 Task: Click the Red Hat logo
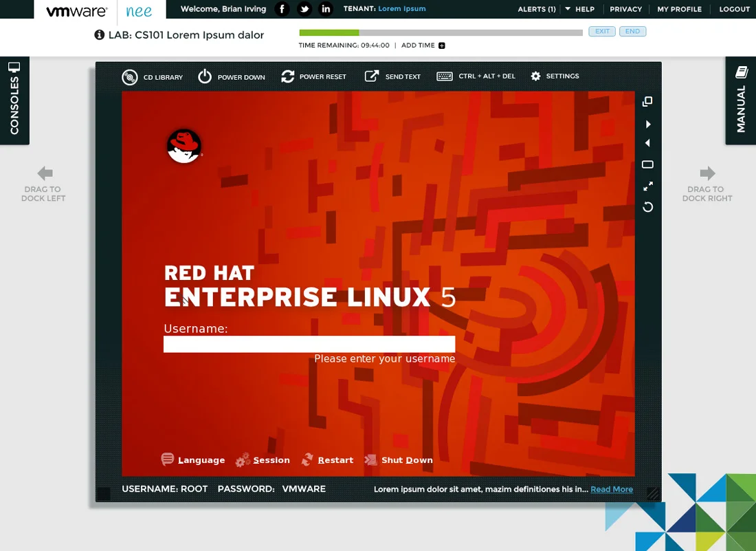184,147
